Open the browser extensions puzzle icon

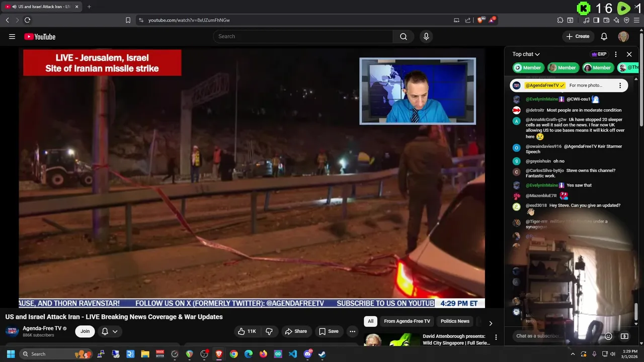pos(560,20)
